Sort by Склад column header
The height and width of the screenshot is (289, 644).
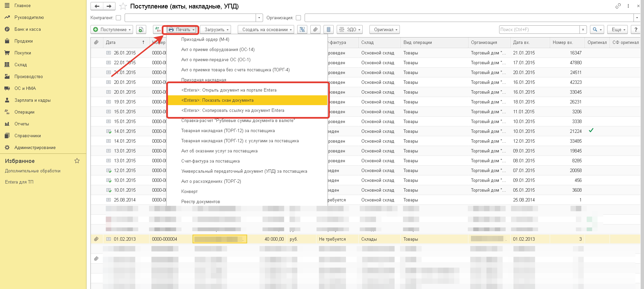380,42
